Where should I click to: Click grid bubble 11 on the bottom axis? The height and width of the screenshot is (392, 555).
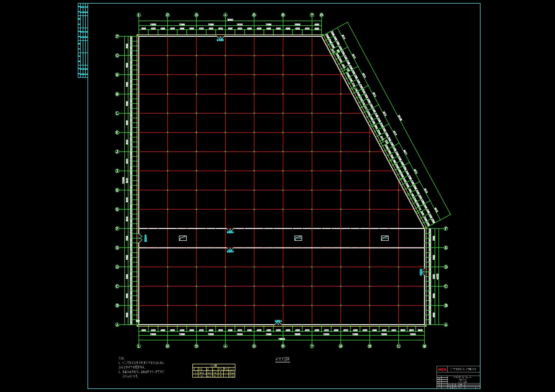(x=399, y=346)
